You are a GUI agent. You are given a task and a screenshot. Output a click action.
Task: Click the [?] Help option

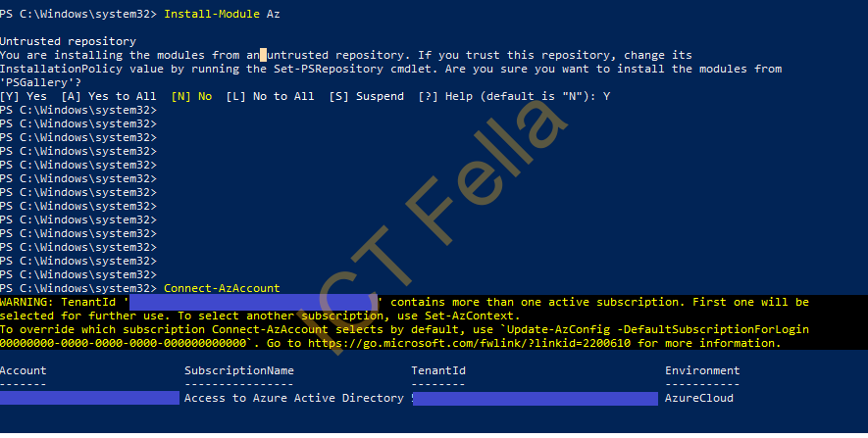[445, 96]
